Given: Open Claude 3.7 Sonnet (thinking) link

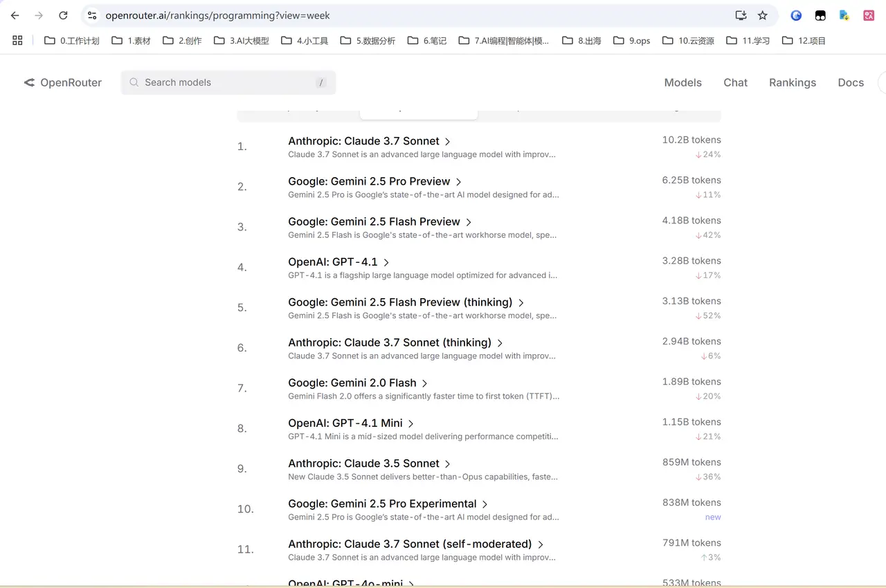Looking at the screenshot, I should (396, 342).
